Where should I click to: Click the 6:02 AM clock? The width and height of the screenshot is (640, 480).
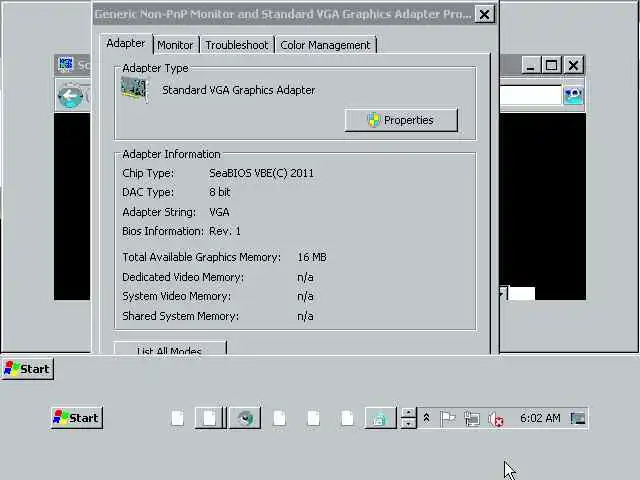(x=540, y=418)
